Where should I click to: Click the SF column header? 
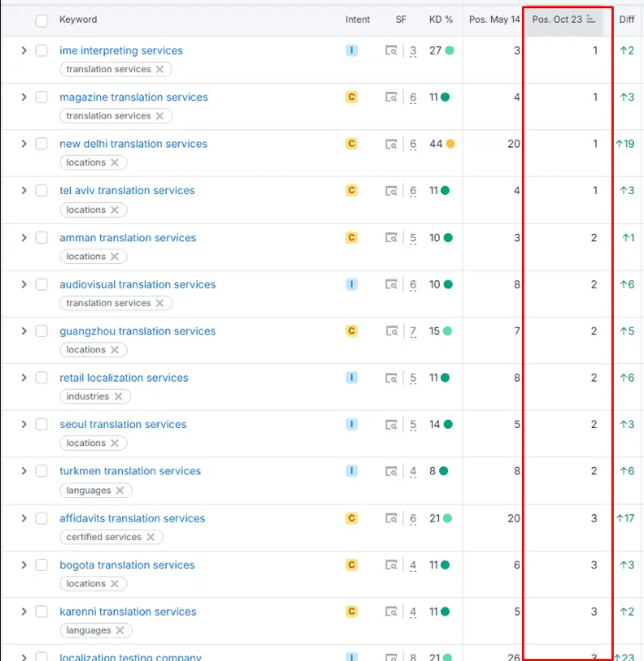(401, 19)
